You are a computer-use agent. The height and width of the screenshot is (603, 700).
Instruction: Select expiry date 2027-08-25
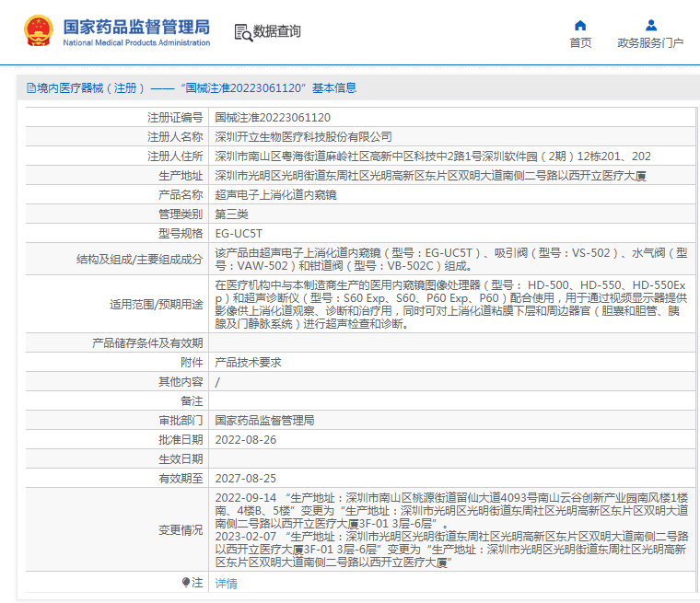coord(246,479)
